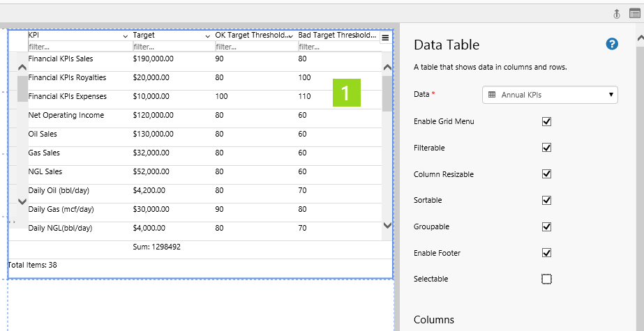The height and width of the screenshot is (331, 644).
Task: Open the grid menu hamburger icon
Action: (x=385, y=38)
